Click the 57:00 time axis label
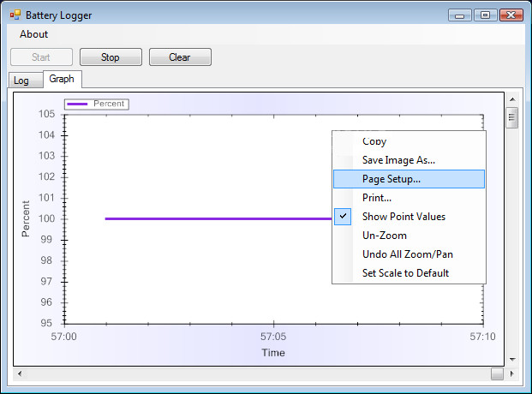The height and width of the screenshot is (394, 532). (63, 337)
